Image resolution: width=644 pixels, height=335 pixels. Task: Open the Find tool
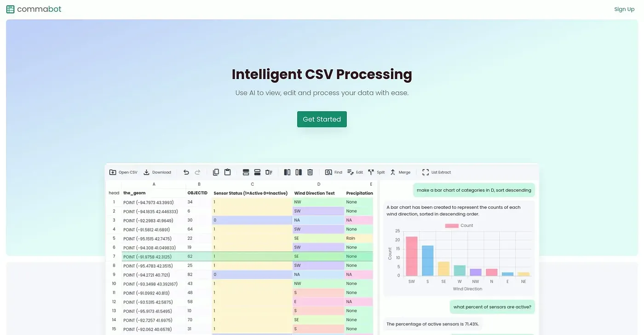[x=333, y=172]
